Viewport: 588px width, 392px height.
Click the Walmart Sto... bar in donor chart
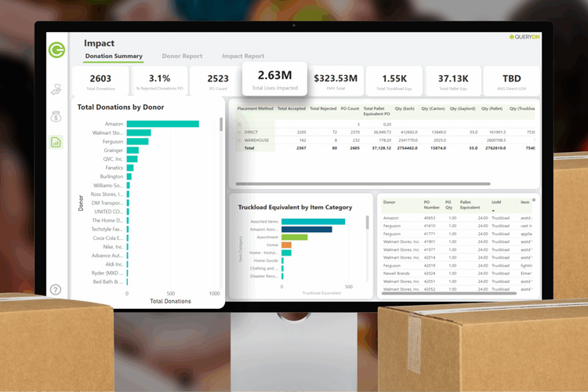point(139,132)
